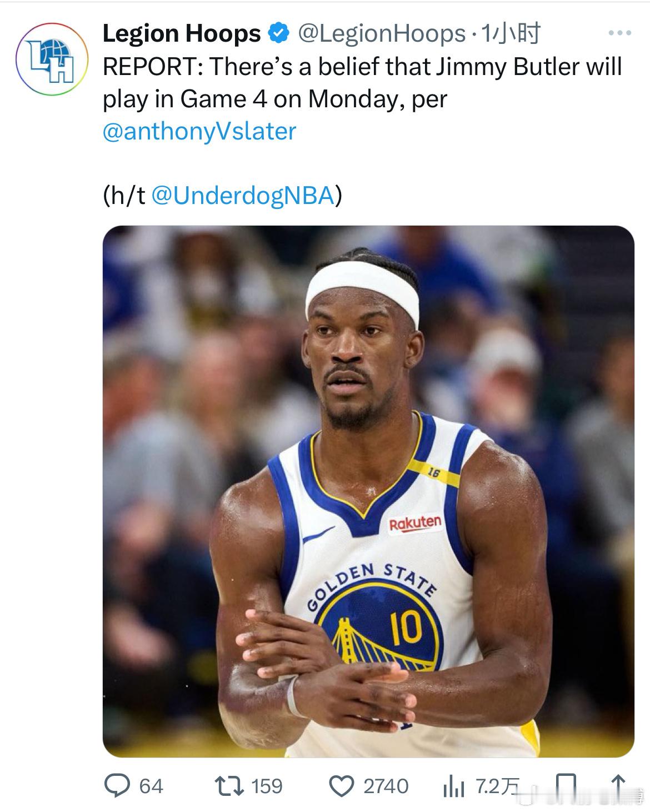Like the post with the heart icon
Image resolution: width=650 pixels, height=812 pixels.
pos(341,785)
